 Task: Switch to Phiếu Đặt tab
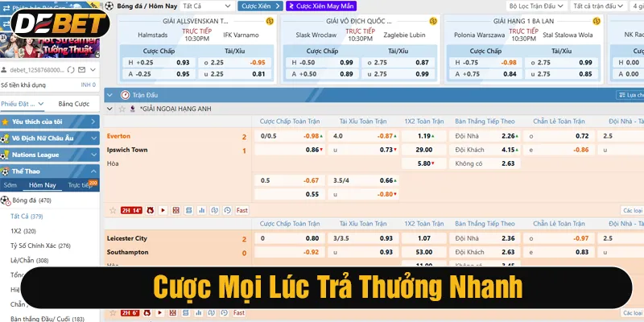coord(23,104)
